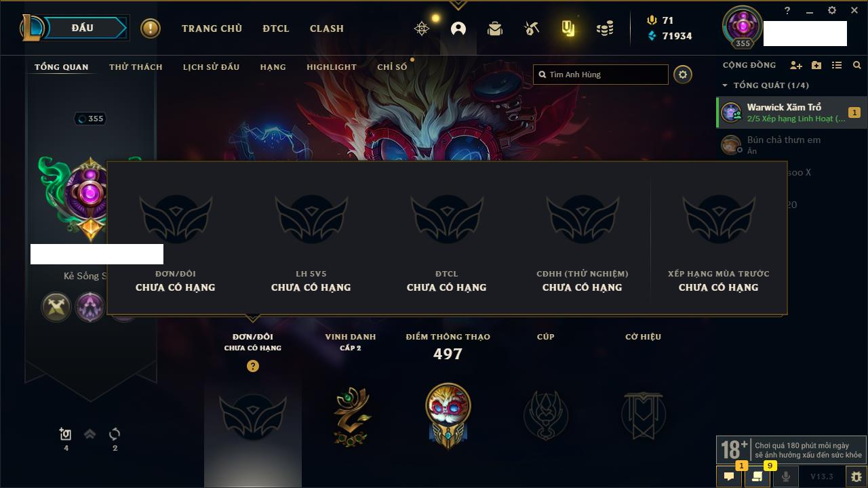Open champion search settings gear
Image resolution: width=868 pixels, height=488 pixels.
(683, 75)
